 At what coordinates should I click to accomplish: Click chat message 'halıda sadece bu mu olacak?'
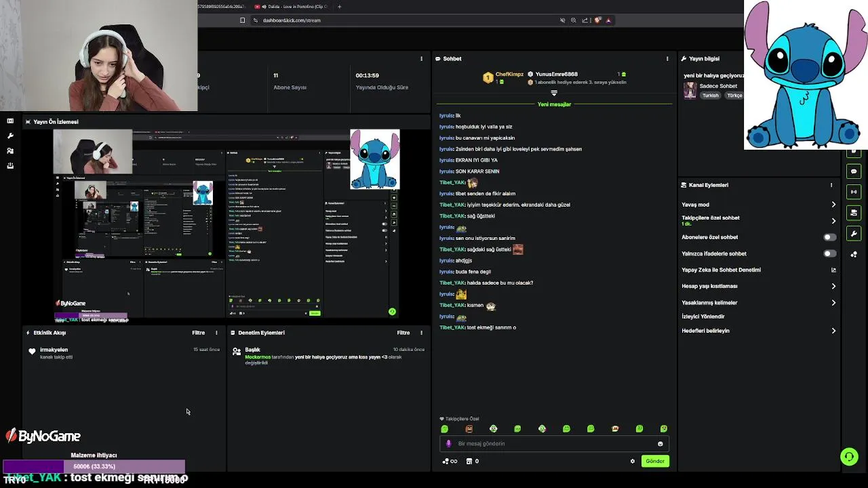500,283
